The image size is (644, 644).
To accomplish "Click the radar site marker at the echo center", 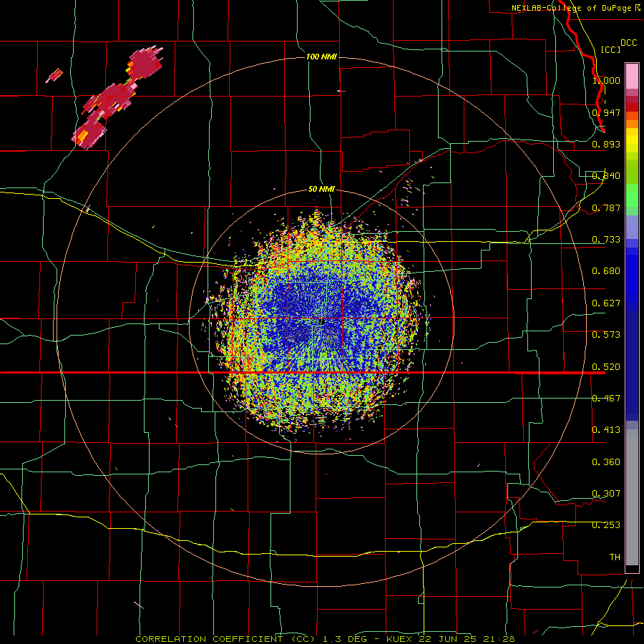I will pyautogui.click(x=323, y=322).
